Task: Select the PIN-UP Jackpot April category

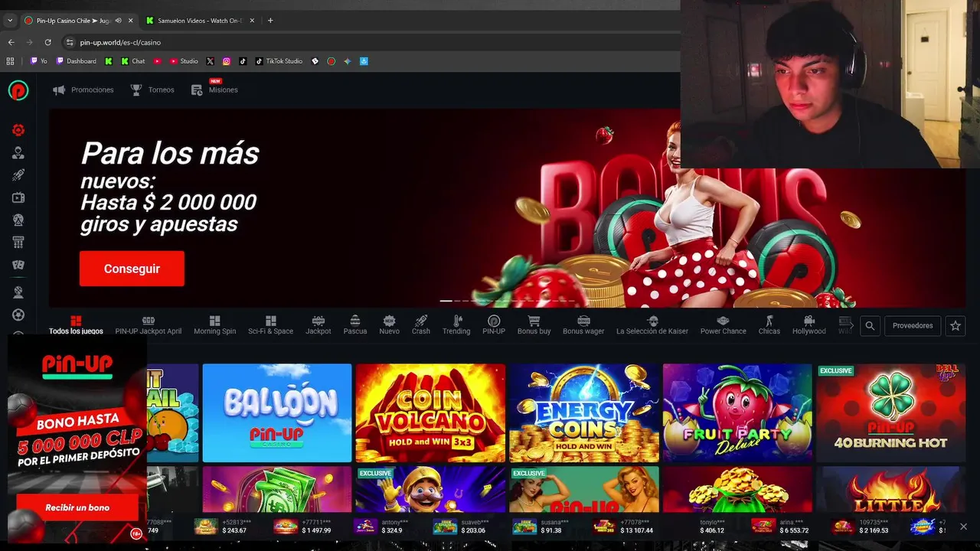Action: 149,325
